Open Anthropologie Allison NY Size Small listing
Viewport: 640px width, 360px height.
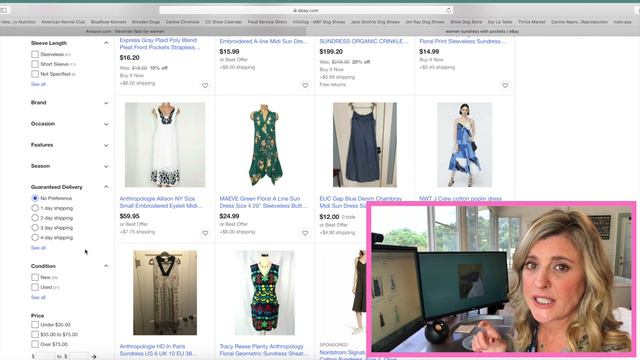[x=160, y=202]
